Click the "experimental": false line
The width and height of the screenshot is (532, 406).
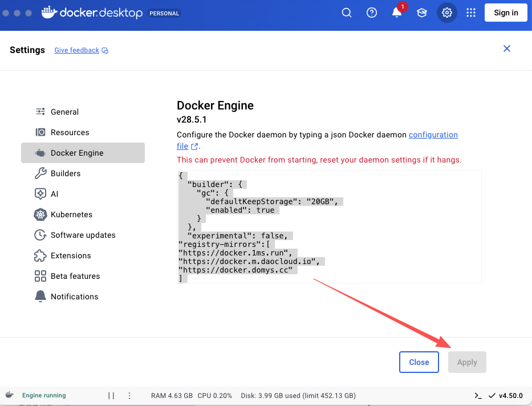tap(238, 236)
